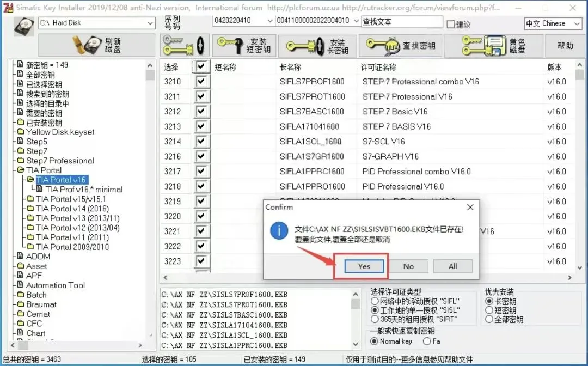Open TIA Portal v14 (2016) tree folder

pyautogui.click(x=72, y=209)
